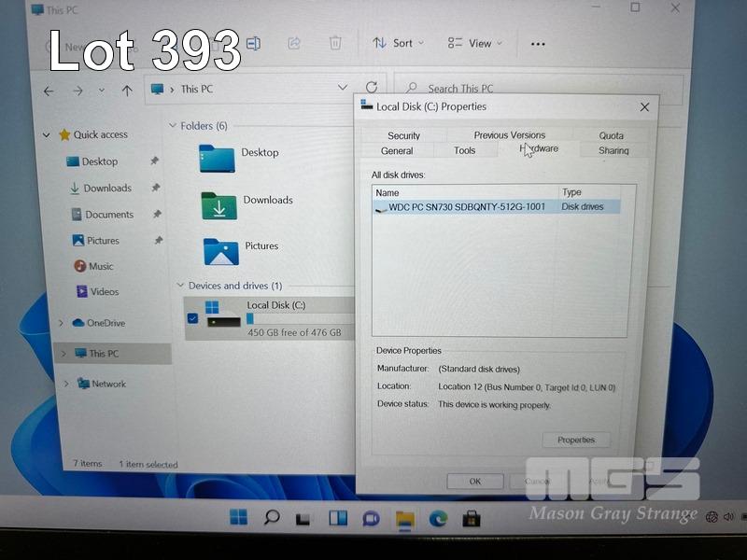Open the Desktop folder icon
Image resolution: width=747 pixels, height=560 pixels.
point(217,157)
